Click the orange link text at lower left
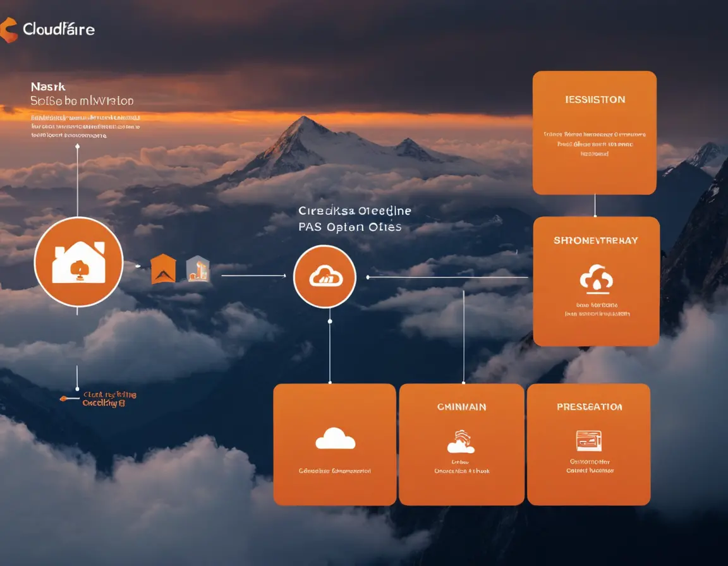Screen dimensions: 728x566 coord(109,399)
